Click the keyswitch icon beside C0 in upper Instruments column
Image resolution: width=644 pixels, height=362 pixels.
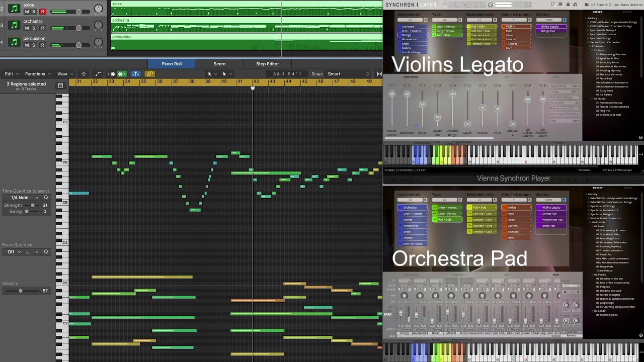point(425,20)
